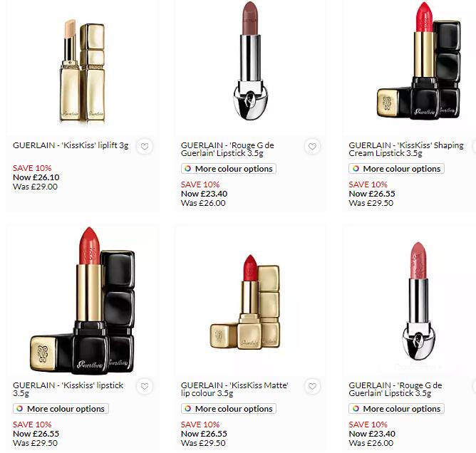
Task: Open the brown 'Rouge G' lipstick image
Action: 250,61
